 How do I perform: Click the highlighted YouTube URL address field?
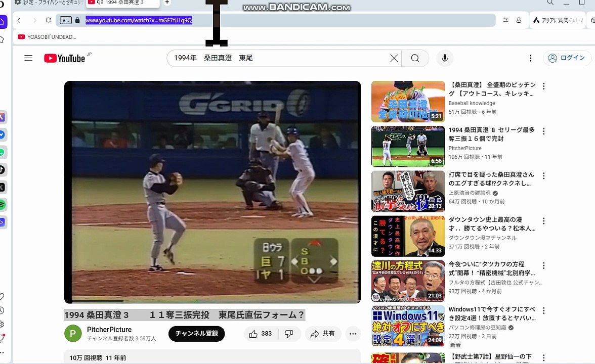click(139, 20)
